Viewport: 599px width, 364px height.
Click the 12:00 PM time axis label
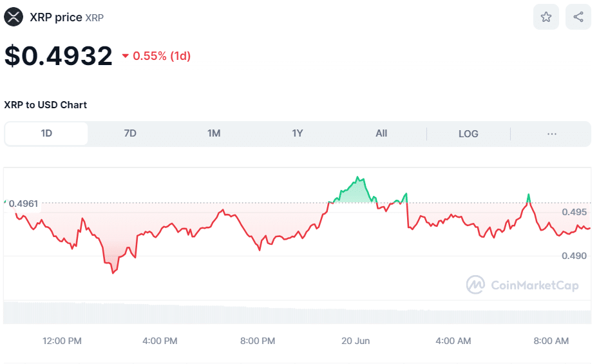point(62,341)
